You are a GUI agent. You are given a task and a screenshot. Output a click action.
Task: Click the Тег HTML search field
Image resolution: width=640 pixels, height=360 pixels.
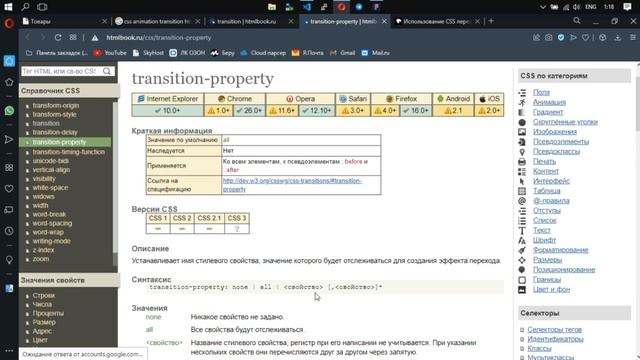[x=61, y=71]
